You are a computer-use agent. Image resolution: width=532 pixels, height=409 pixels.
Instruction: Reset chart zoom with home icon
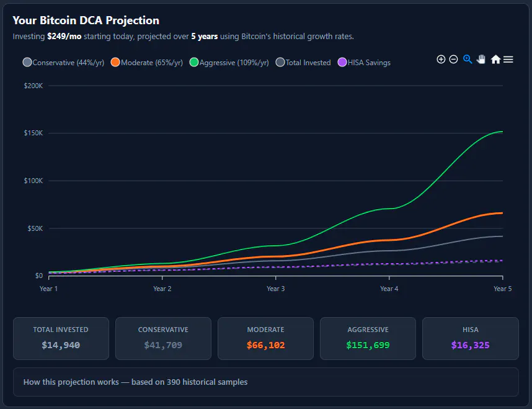(x=495, y=60)
